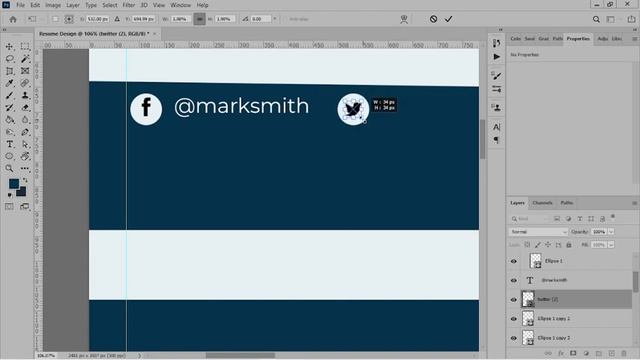Hide the twitter layer
Image resolution: width=640 pixels, height=360 pixels.
[514, 300]
